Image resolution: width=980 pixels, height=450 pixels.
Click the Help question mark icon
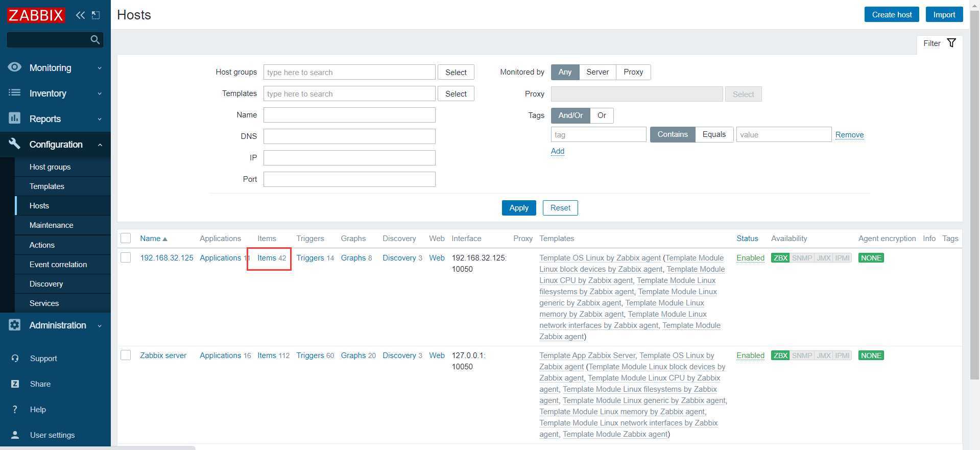click(x=15, y=410)
